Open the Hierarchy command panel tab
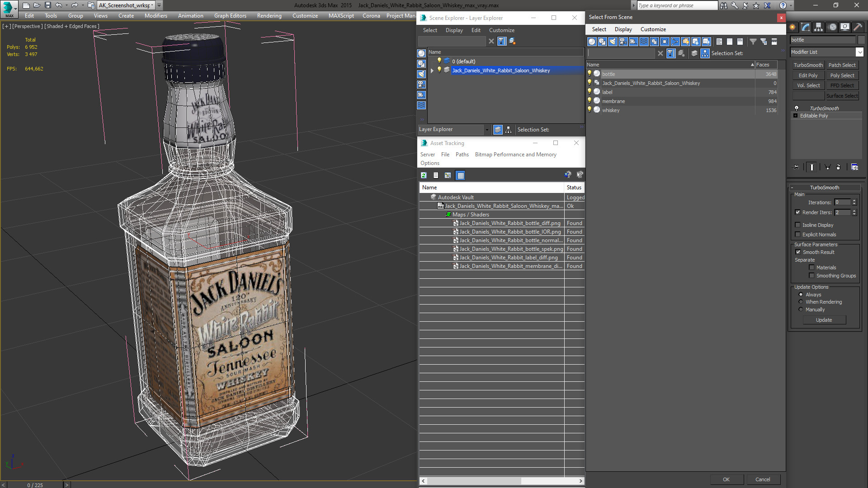 [x=818, y=27]
